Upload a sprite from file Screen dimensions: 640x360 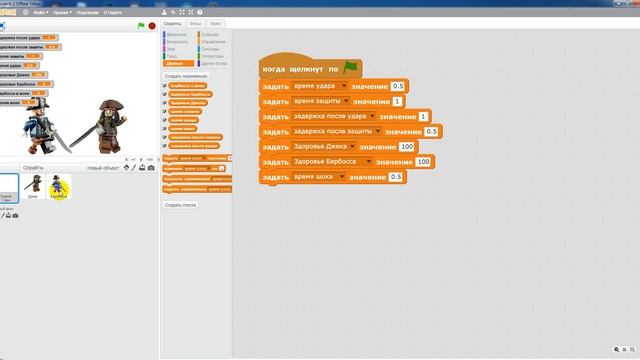click(142, 168)
